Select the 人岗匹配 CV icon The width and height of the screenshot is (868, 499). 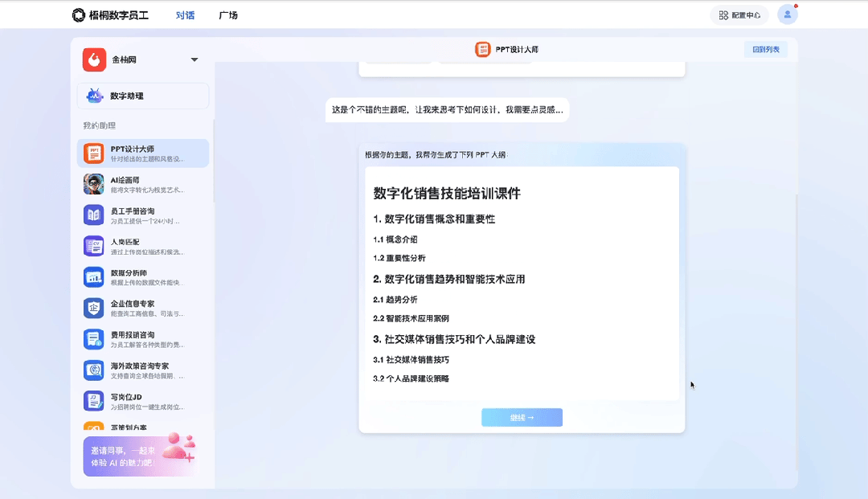[x=93, y=246]
